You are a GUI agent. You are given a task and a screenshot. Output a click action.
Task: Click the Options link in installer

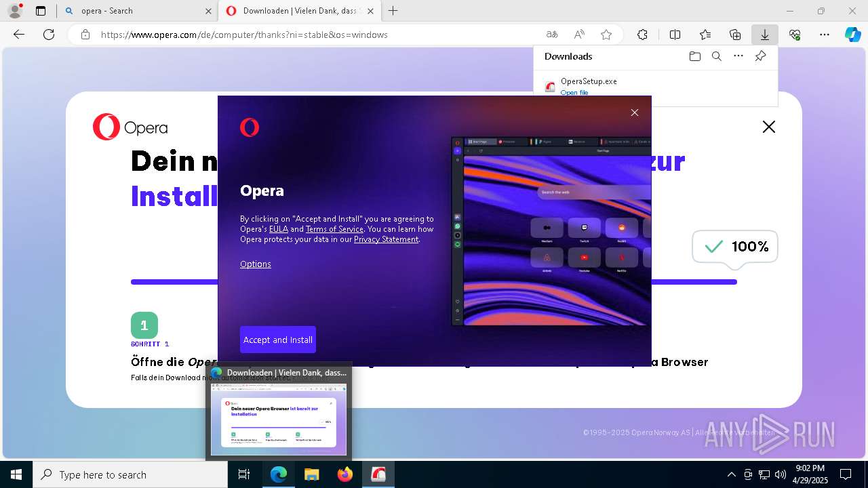tap(256, 264)
